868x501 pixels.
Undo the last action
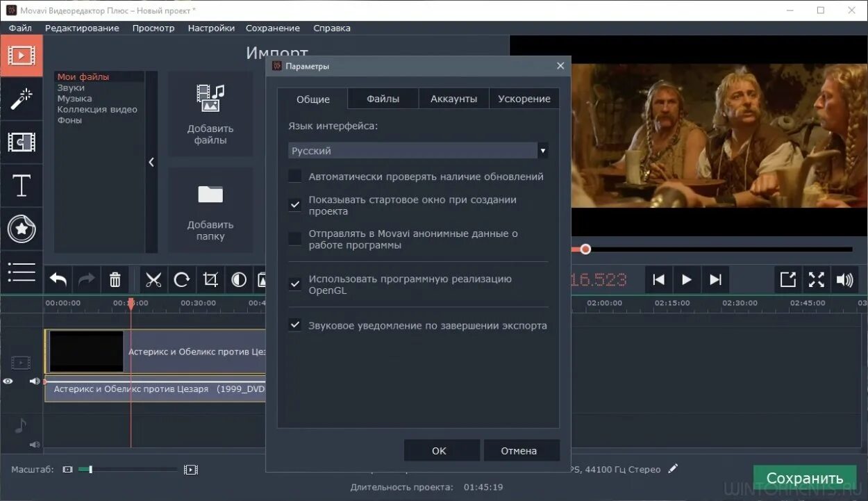coord(58,280)
